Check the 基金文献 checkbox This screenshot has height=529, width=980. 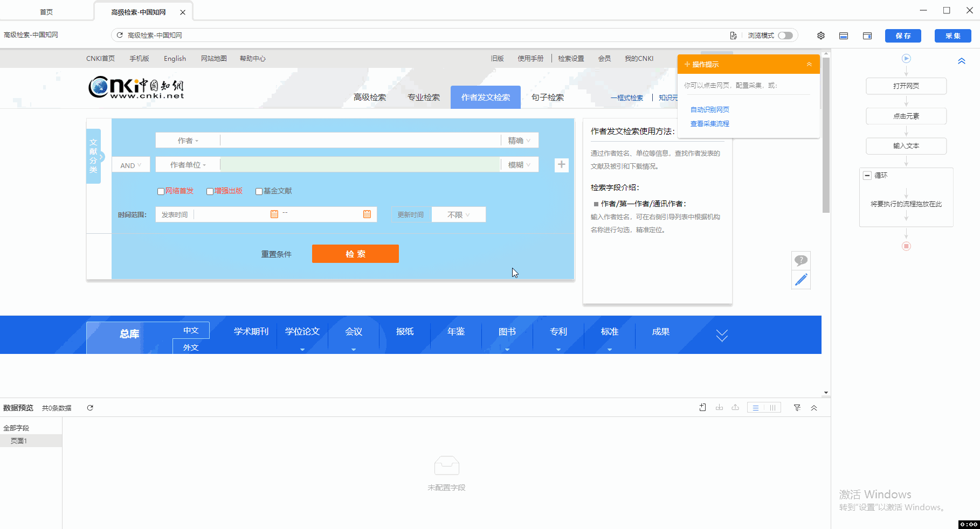point(259,191)
